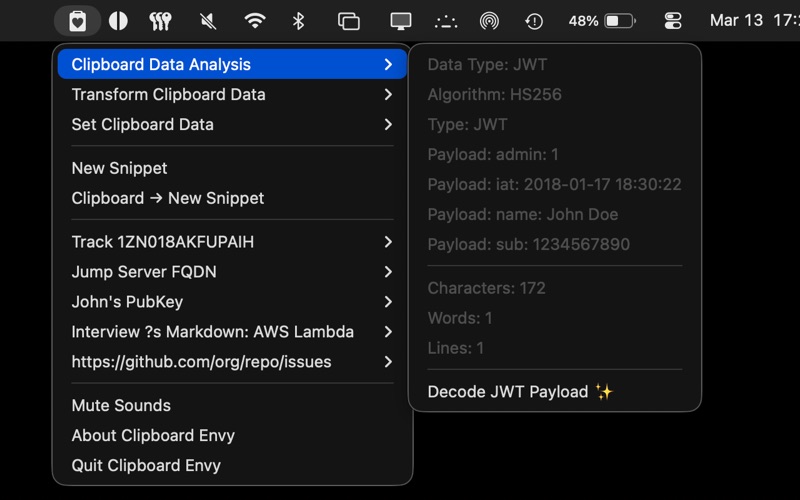Viewport: 800px width, 500px height.
Task: Open Transform Clipboard Data submenu
Action: tap(232, 94)
